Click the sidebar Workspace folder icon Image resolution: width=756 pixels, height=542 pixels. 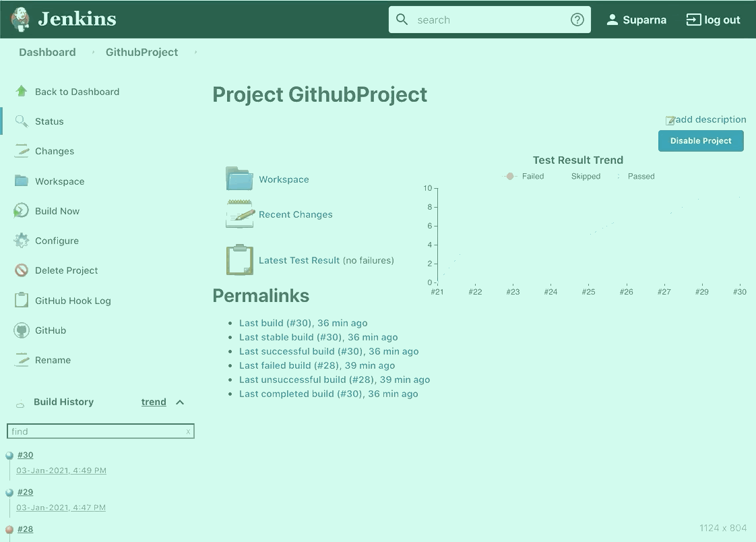click(x=21, y=181)
